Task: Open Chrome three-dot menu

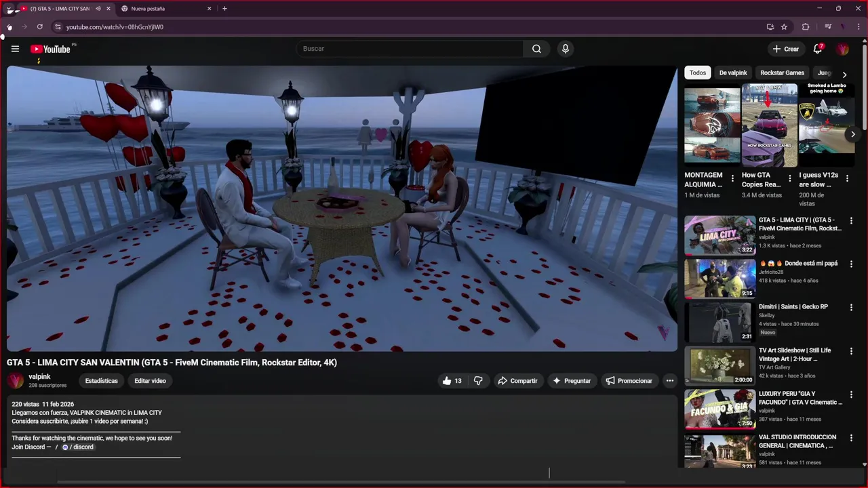Action: click(858, 27)
